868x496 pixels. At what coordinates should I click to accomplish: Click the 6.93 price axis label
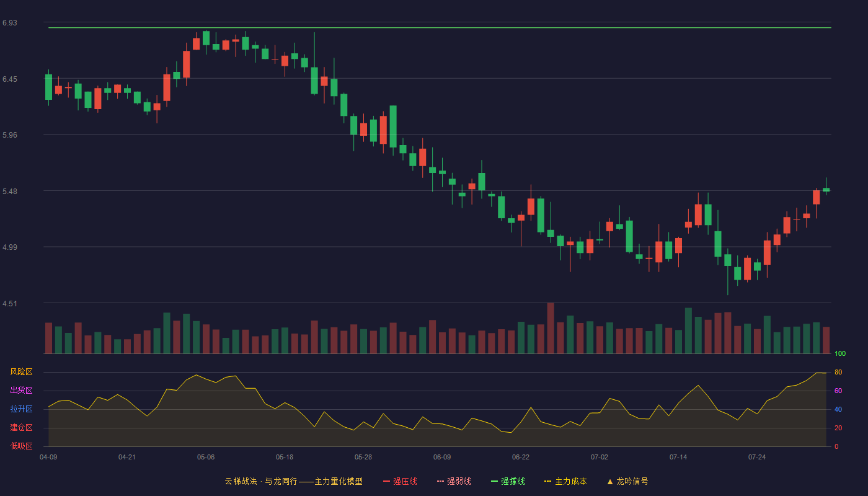point(10,23)
